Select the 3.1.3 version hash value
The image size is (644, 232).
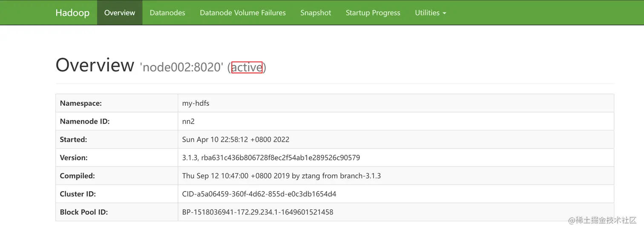pyautogui.click(x=271, y=158)
